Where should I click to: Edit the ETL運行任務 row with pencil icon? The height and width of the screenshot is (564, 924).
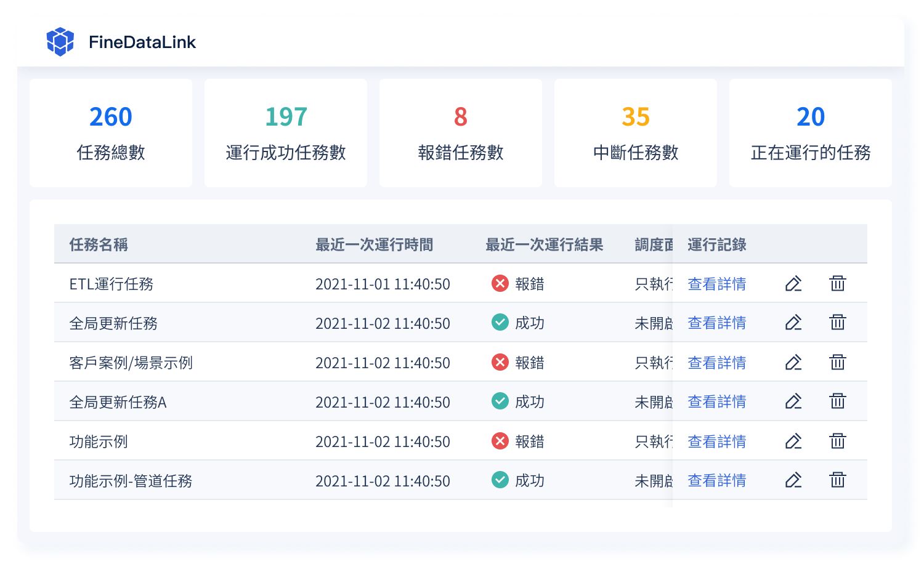tap(793, 283)
